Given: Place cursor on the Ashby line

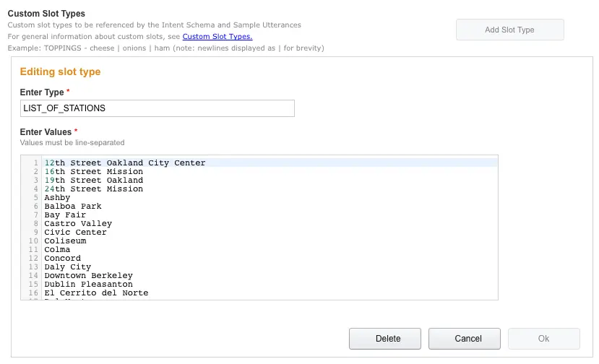Looking at the screenshot, I should (57, 198).
